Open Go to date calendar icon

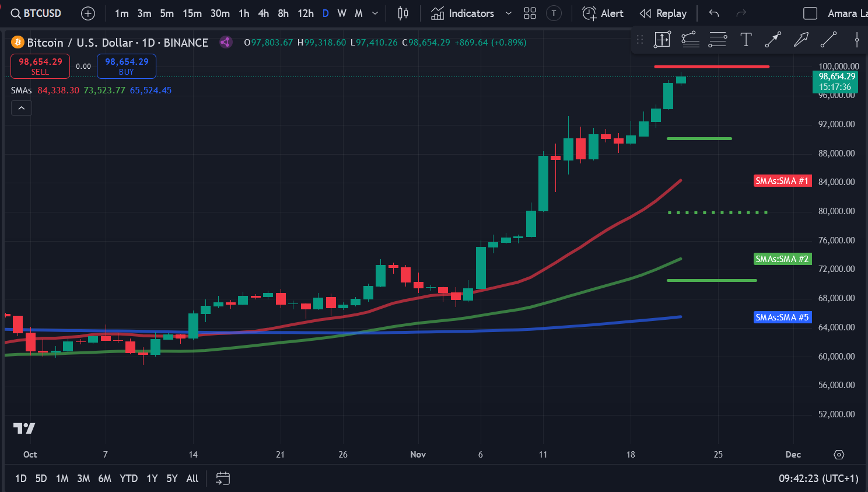[x=223, y=479]
